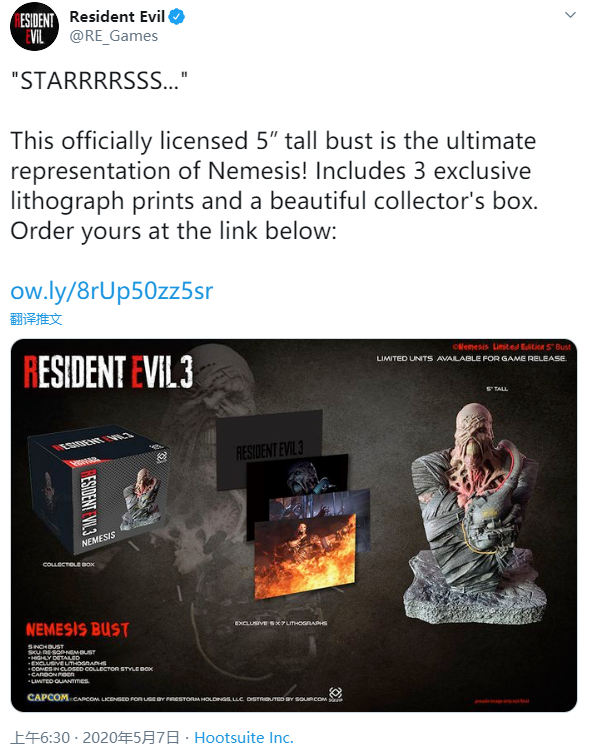
Task: Click the "STARRRRSSS..." tweet text
Action: coord(99,80)
